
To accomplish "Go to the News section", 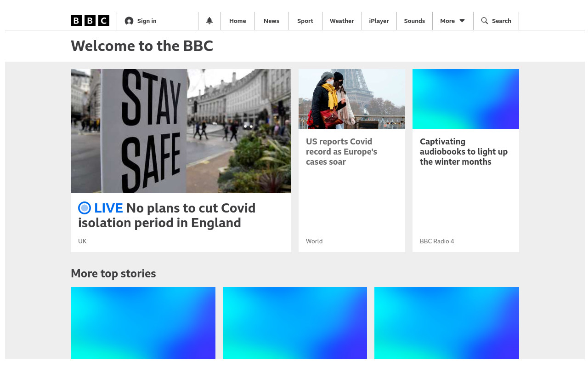I will click(271, 21).
